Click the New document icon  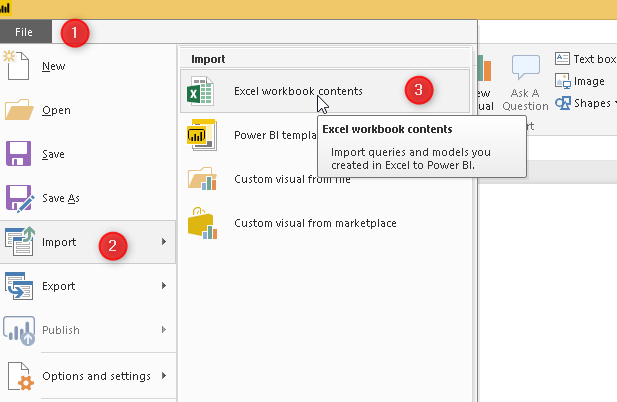click(x=16, y=66)
